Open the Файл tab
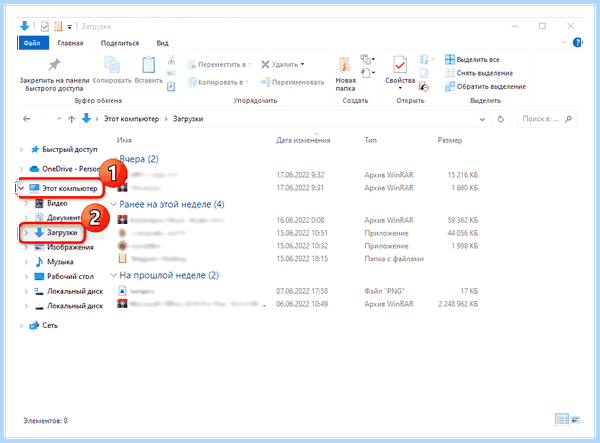The height and width of the screenshot is (443, 600). tap(32, 43)
